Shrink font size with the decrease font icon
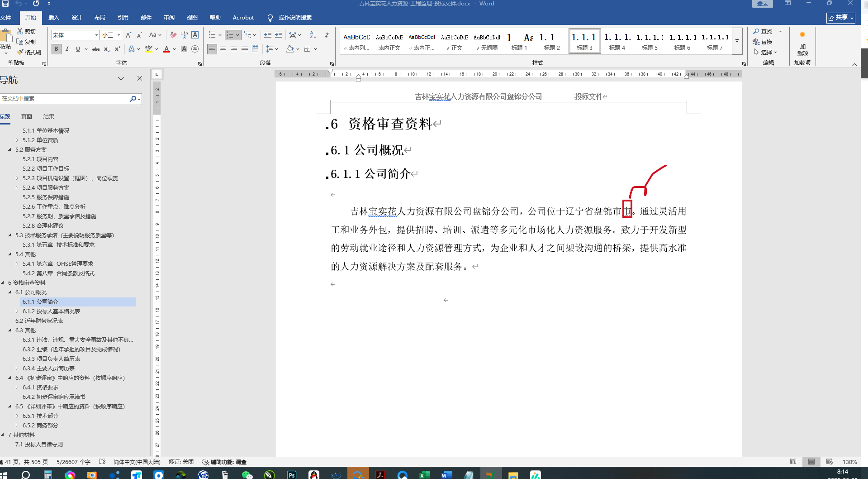Image resolution: width=868 pixels, height=479 pixels. (x=139, y=35)
